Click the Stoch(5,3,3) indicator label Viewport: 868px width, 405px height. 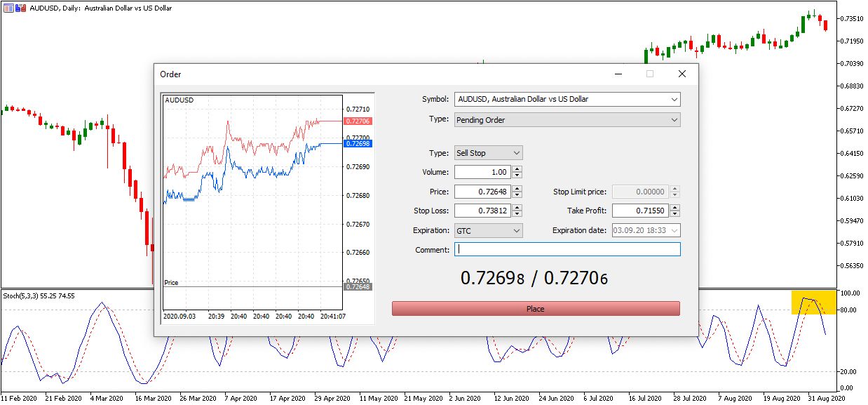coord(39,296)
